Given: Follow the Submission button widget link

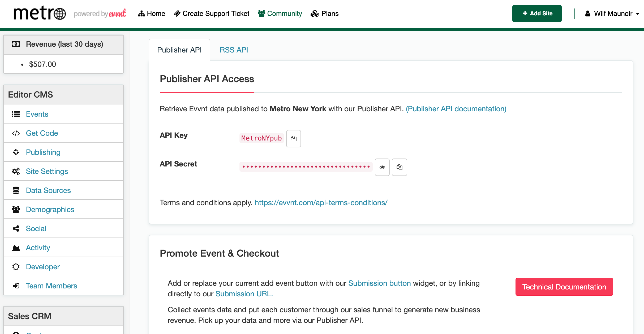Looking at the screenshot, I should [x=380, y=283].
